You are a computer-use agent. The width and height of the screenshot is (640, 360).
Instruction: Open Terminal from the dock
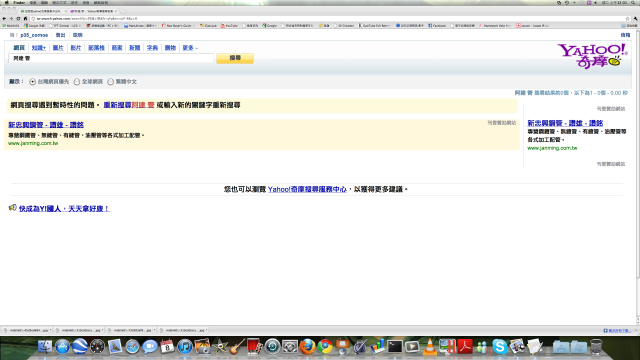pyautogui.click(x=395, y=347)
